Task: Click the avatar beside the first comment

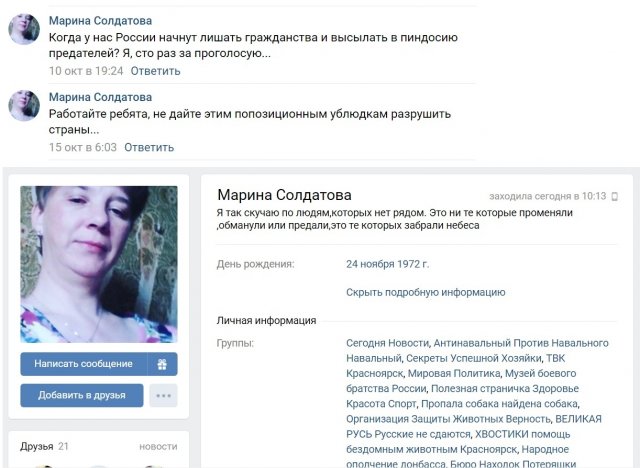Action: pos(24,29)
